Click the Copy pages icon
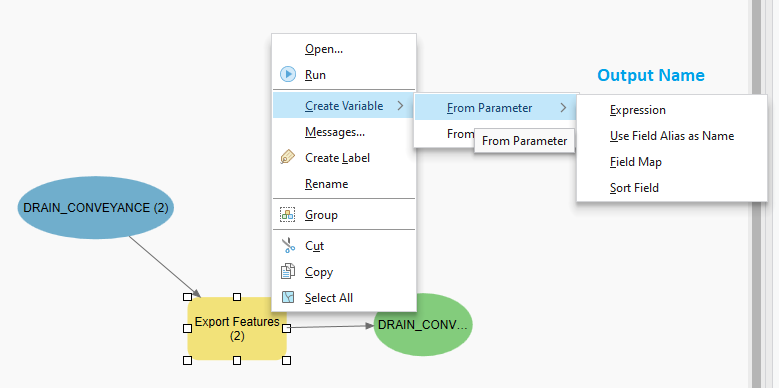The height and width of the screenshot is (392, 779). (288, 271)
